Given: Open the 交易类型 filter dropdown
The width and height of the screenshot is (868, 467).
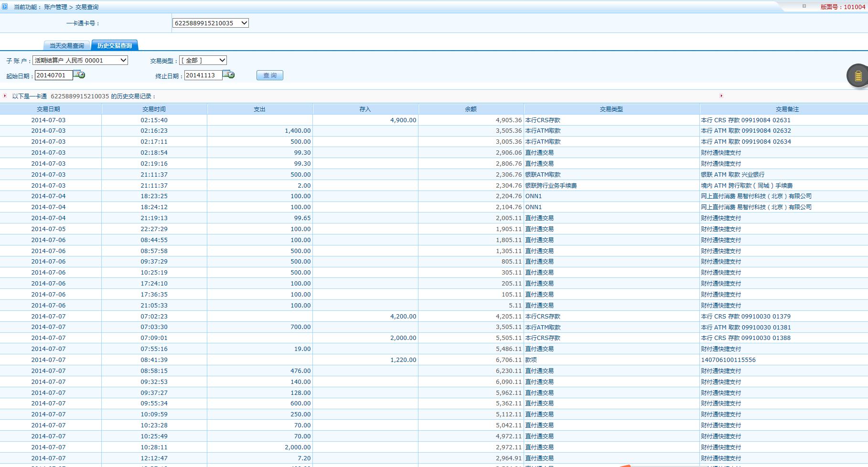Looking at the screenshot, I should 203,60.
